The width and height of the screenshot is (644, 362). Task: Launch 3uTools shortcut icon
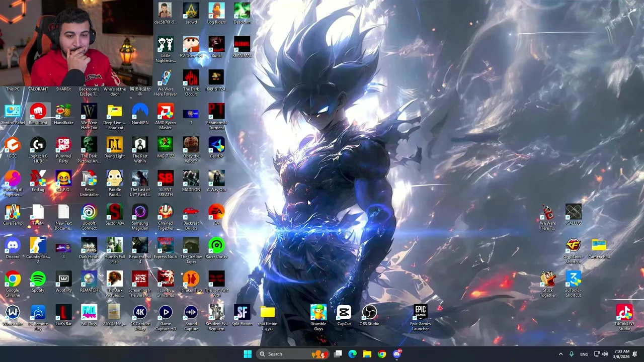[x=573, y=285]
